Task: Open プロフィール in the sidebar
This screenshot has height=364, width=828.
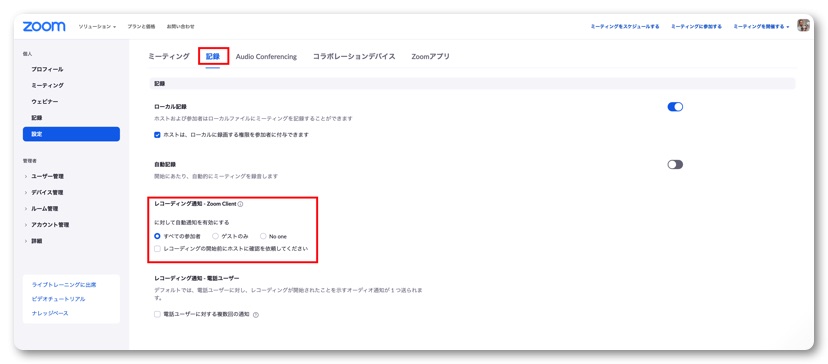Action: [47, 69]
